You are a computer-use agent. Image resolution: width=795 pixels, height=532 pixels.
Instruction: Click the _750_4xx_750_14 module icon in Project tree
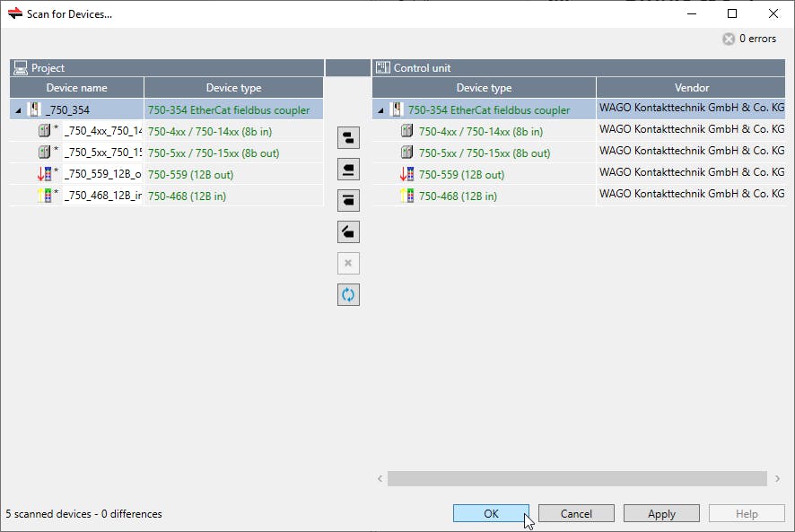pos(45,131)
